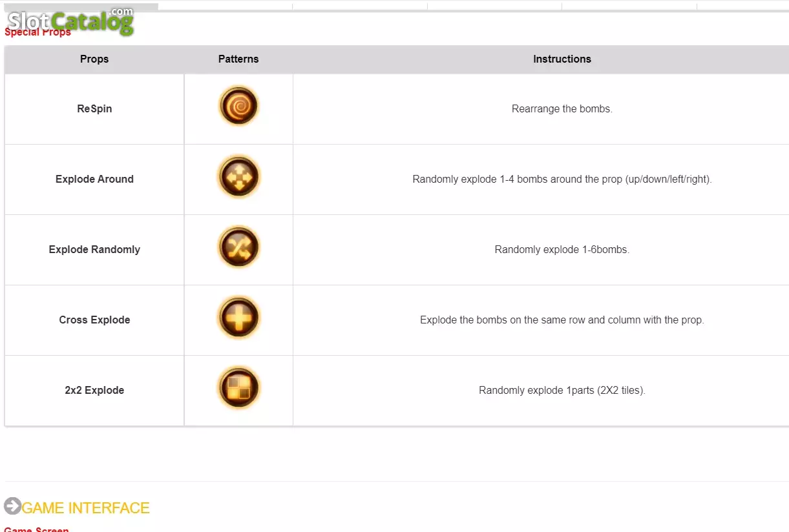The width and height of the screenshot is (789, 532).
Task: Open the GAME INTERFACE section heading
Action: pos(86,508)
